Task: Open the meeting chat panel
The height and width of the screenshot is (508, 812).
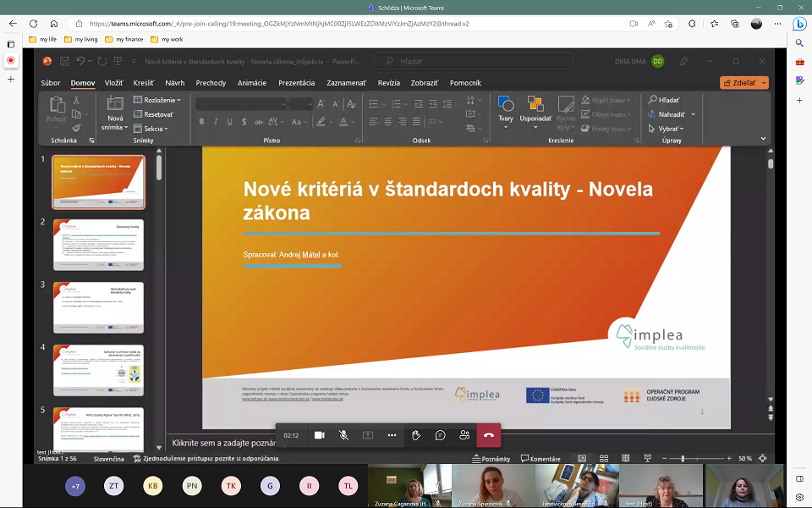Action: pyautogui.click(x=441, y=435)
